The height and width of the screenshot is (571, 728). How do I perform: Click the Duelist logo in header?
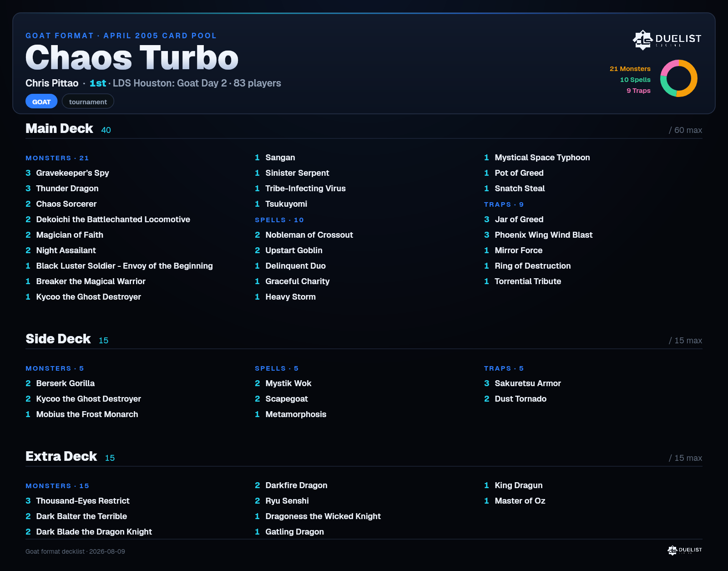(667, 40)
